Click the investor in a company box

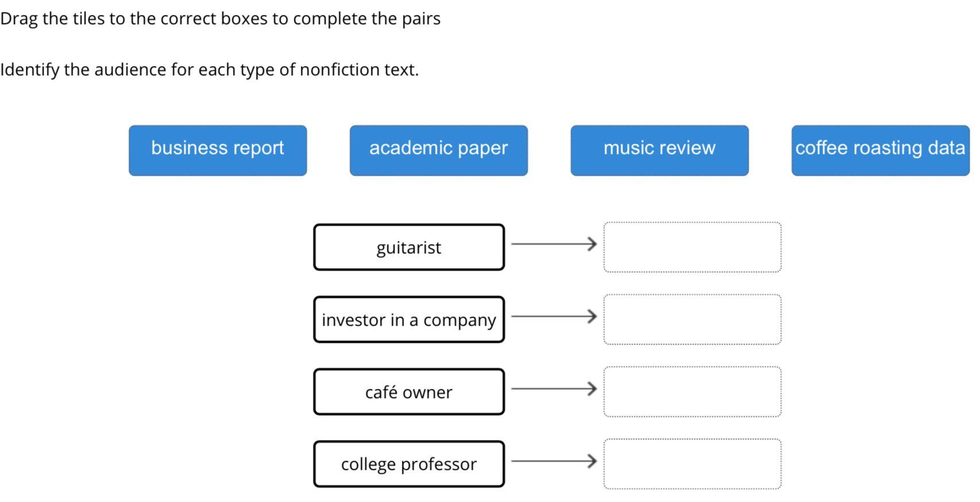[x=409, y=320]
